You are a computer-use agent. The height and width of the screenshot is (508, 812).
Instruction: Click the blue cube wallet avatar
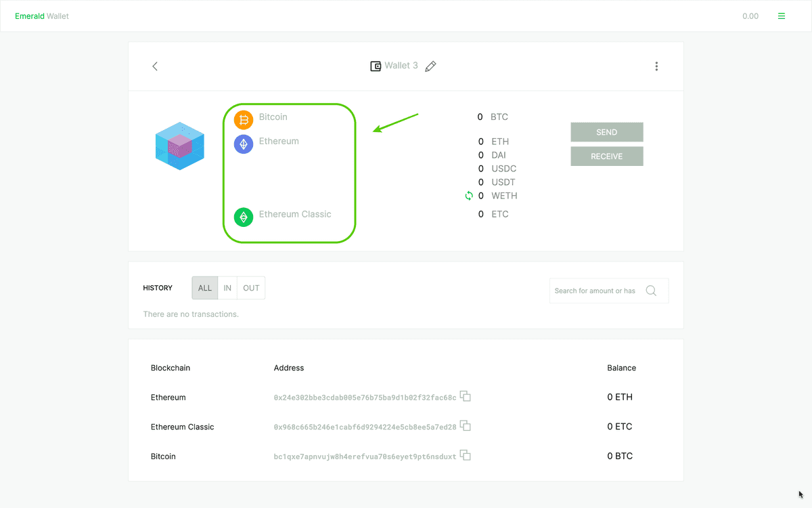click(x=179, y=146)
